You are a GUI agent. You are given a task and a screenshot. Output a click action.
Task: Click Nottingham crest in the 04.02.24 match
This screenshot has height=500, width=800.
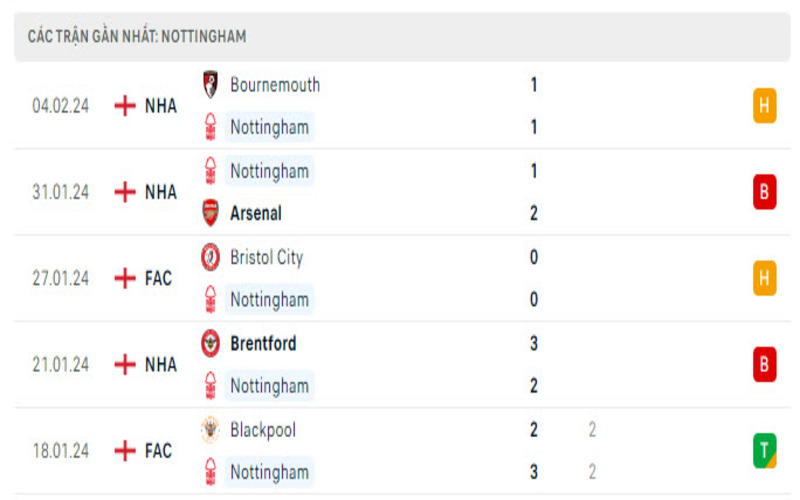click(210, 127)
